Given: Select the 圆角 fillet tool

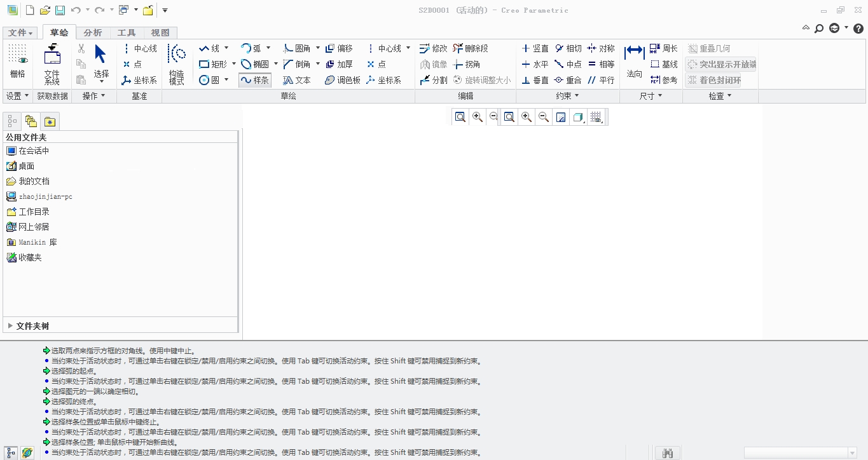Looking at the screenshot, I should click(297, 48).
